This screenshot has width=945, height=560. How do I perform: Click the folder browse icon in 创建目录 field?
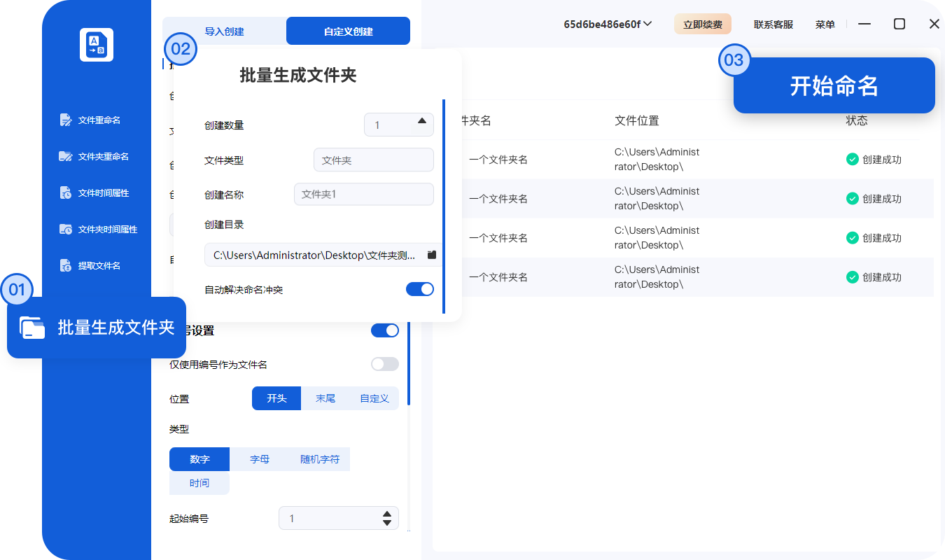[432, 255]
